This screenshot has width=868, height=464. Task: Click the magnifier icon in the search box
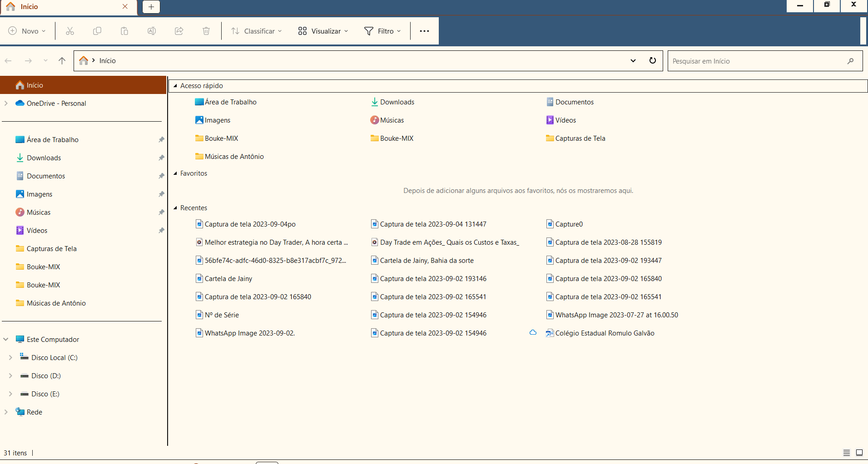pos(850,61)
